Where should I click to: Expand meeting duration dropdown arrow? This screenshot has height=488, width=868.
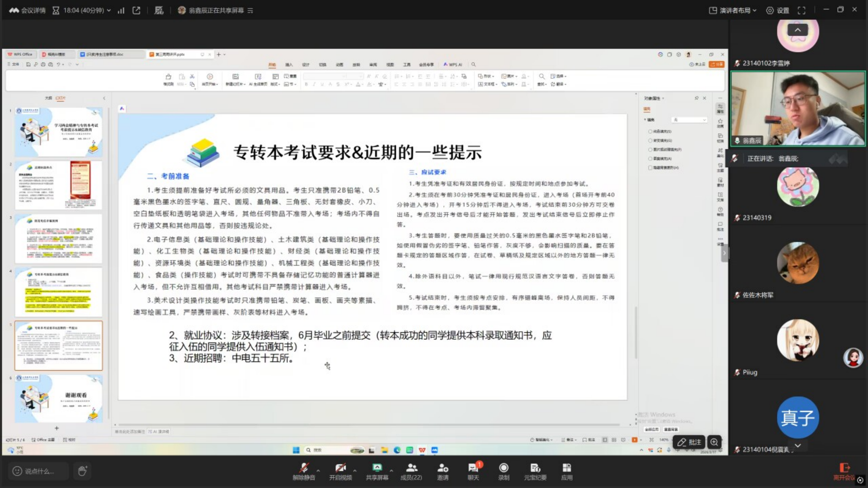(x=109, y=10)
